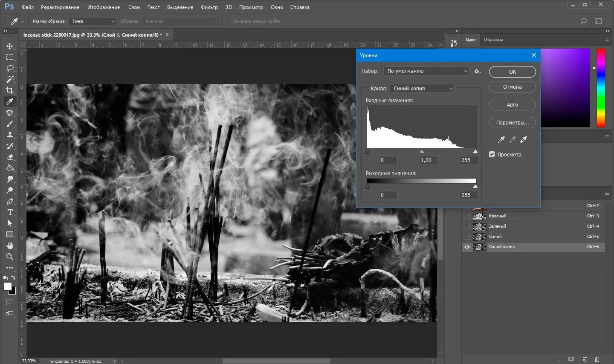This screenshot has width=614, height=364.
Task: Expand the Размер образца dropdown
Action: [92, 21]
